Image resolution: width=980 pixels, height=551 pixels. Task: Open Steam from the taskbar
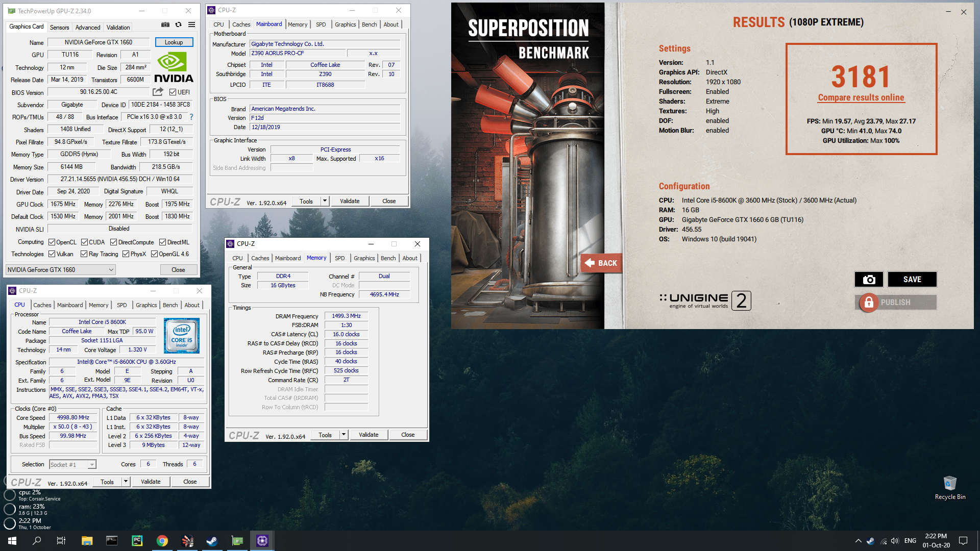[x=212, y=541]
